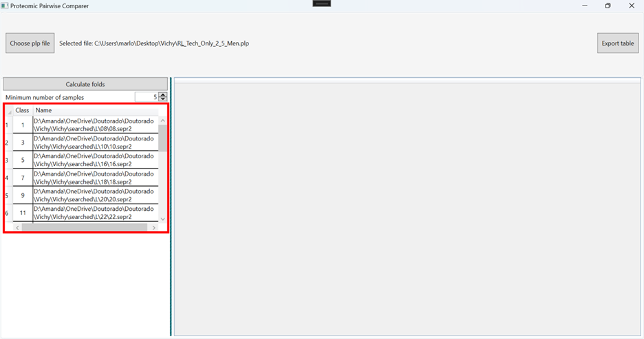This screenshot has height=339, width=644.
Task: Click Class cell with value 3
Action: click(x=23, y=143)
